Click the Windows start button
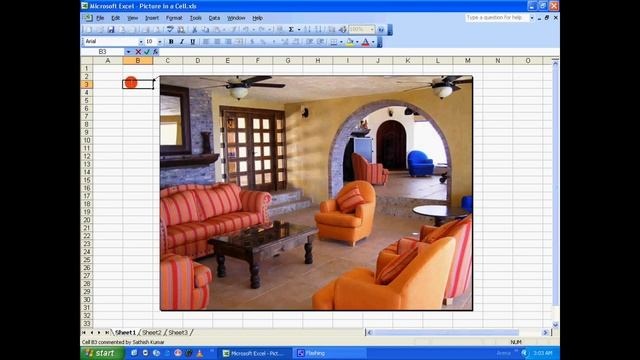The image size is (640, 360). [x=102, y=353]
